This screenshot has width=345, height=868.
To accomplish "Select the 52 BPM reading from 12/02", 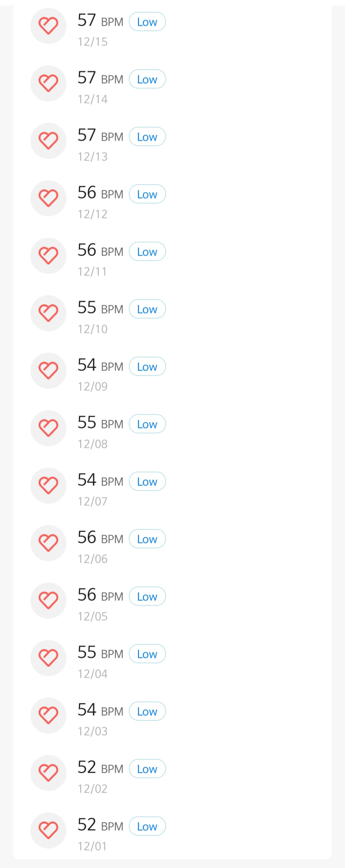I will tap(172, 773).
